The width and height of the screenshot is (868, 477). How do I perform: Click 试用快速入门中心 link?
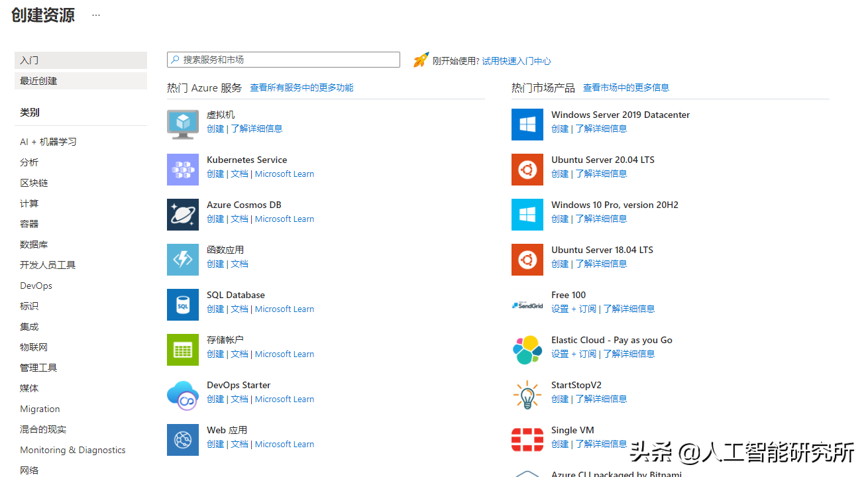click(x=516, y=61)
